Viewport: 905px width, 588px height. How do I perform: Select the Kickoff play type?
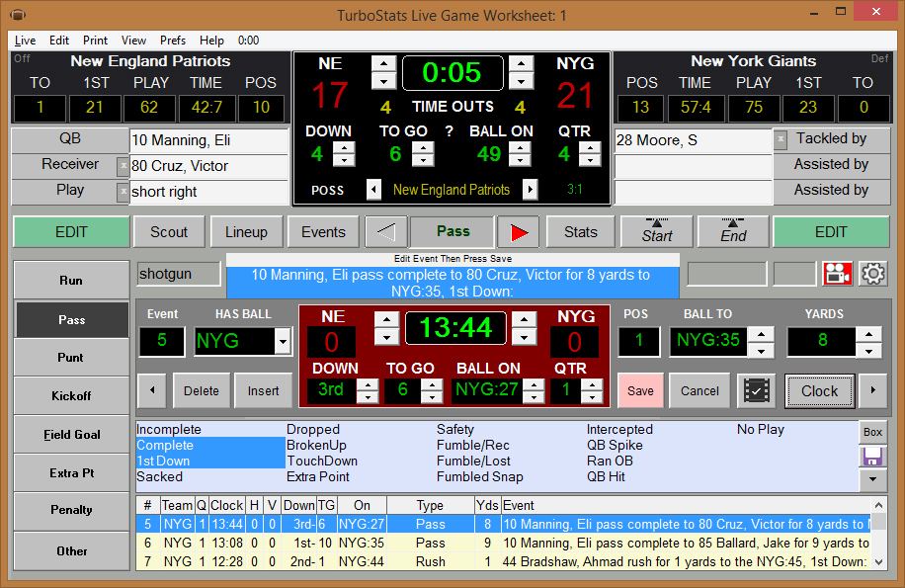point(71,396)
